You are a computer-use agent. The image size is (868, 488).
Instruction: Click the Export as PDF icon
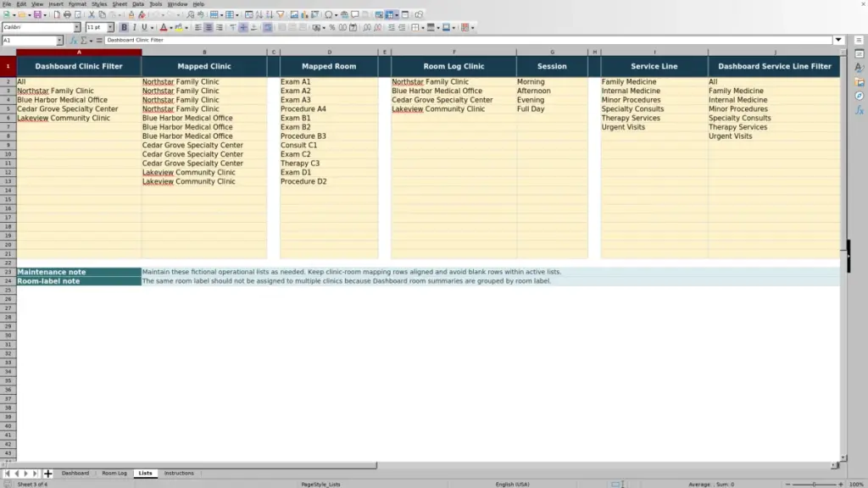[57, 15]
